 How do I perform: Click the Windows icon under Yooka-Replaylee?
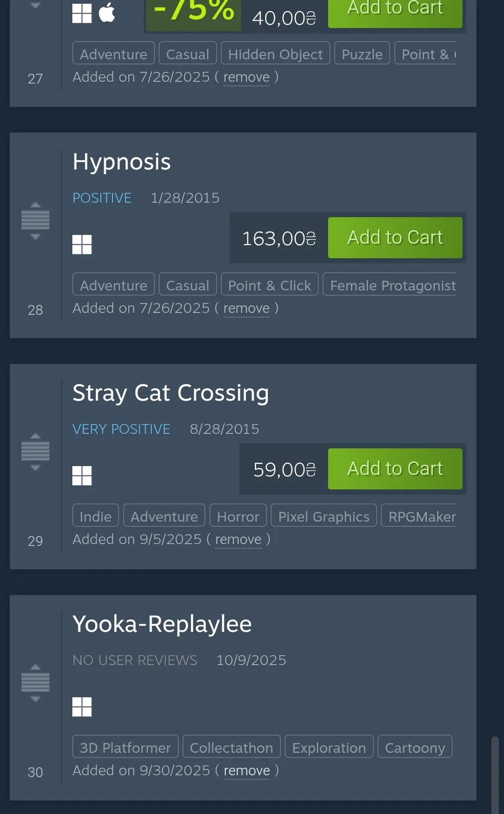(x=82, y=707)
